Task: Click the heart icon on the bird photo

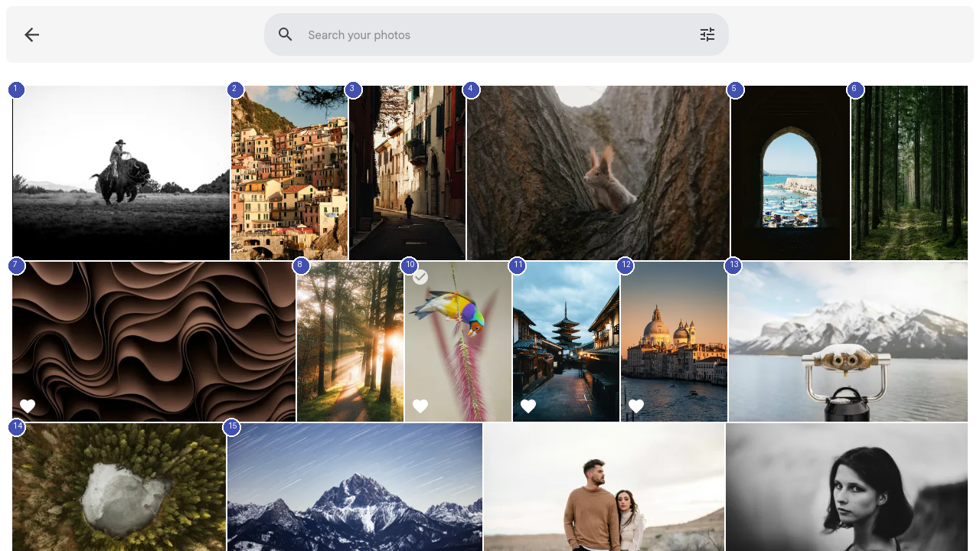Action: 420,406
